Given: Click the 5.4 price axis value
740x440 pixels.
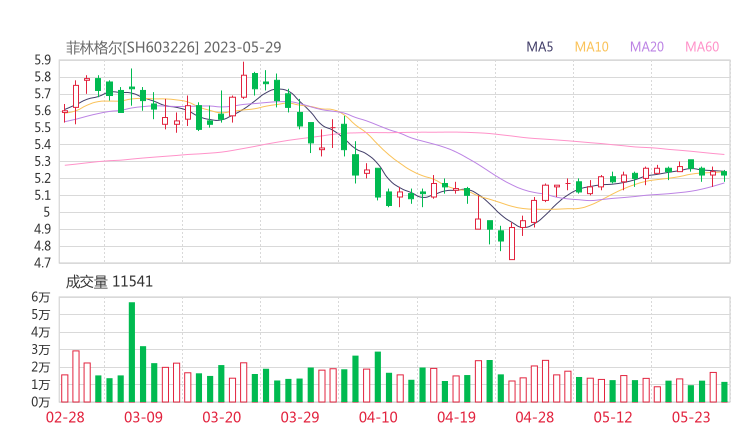Looking at the screenshot, I should tap(42, 144).
